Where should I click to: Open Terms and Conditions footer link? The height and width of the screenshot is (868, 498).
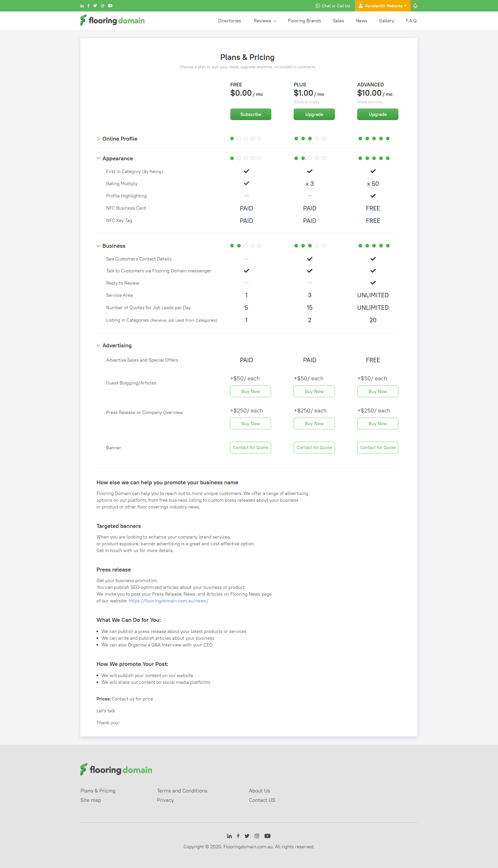182,791
